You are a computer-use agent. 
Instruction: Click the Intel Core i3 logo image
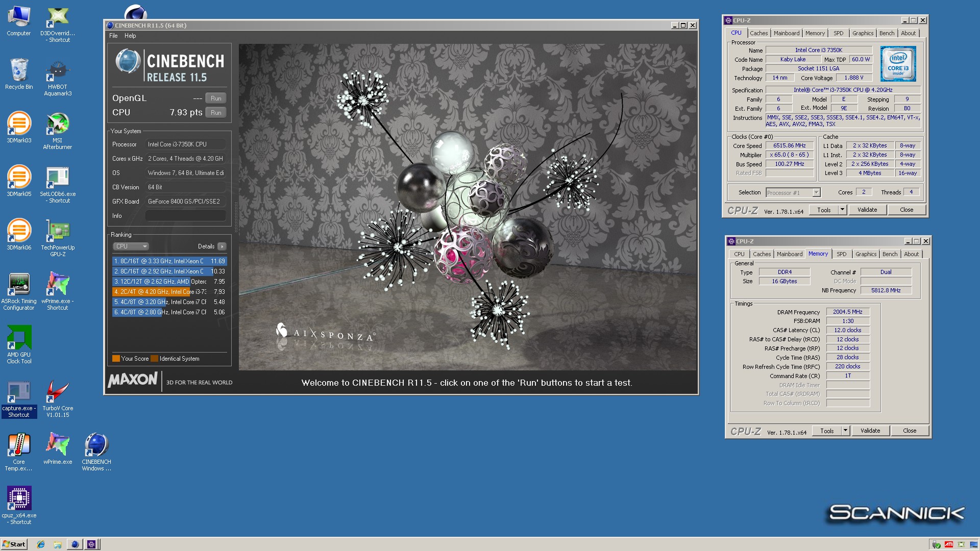(898, 64)
